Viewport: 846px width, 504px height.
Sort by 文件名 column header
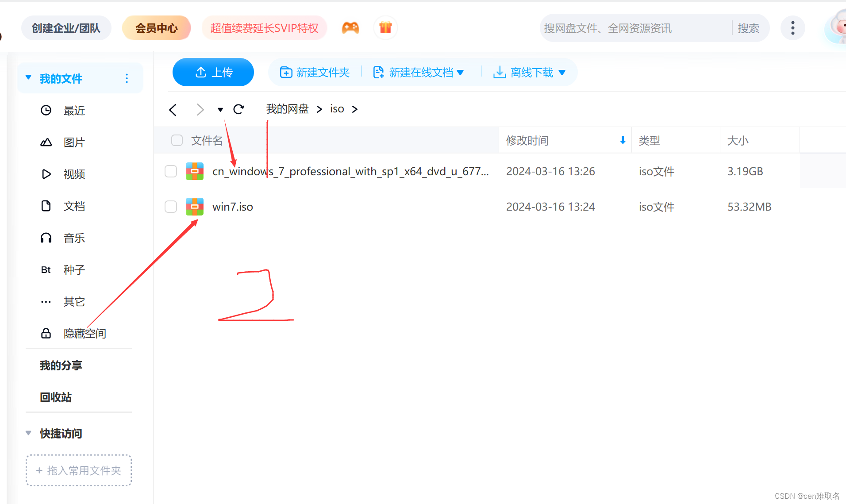[x=207, y=140]
